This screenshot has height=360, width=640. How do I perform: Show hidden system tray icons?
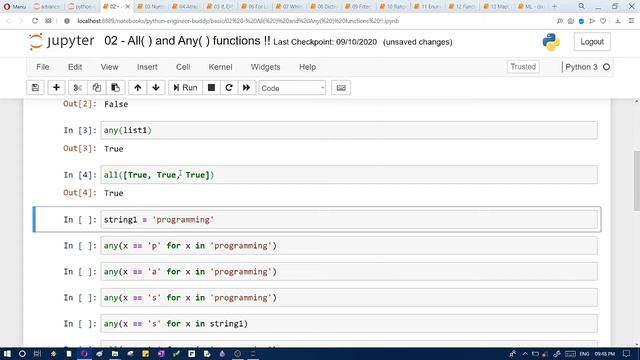[x=525, y=354]
